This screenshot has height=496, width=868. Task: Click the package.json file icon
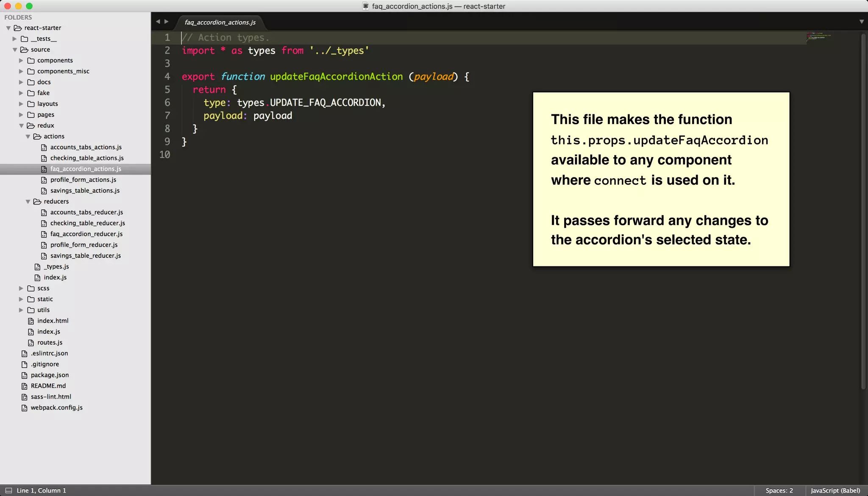[24, 375]
